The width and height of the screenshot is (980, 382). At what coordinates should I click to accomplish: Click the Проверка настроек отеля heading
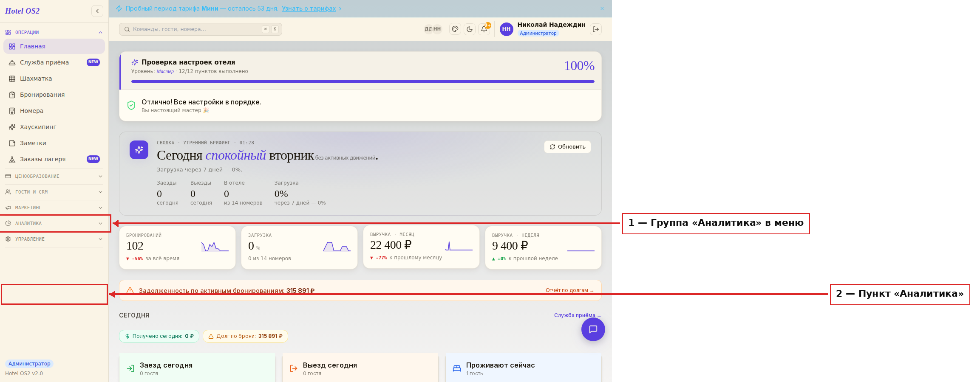188,62
